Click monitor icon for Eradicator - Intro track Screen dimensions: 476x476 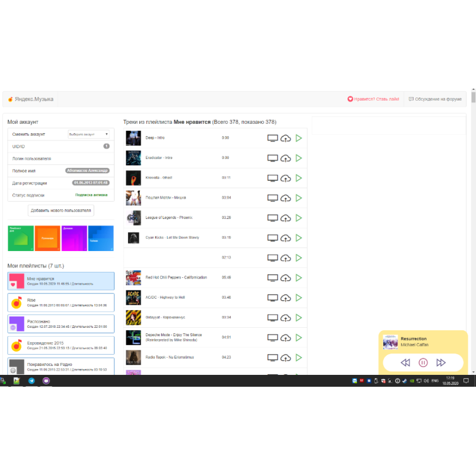coord(273,158)
